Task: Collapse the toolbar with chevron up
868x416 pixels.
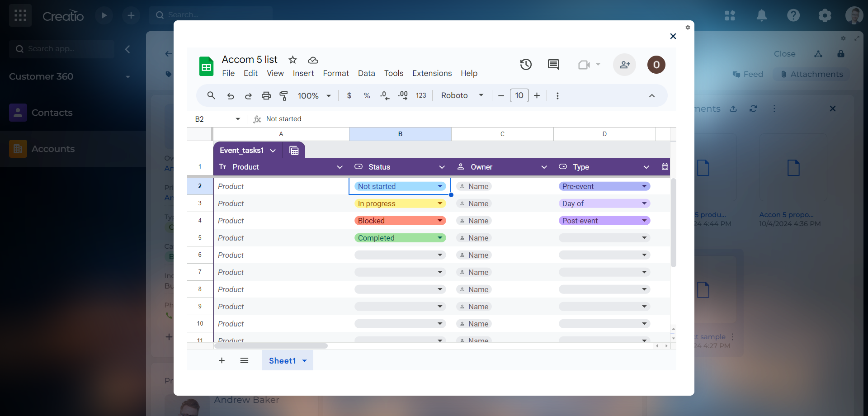Action: 651,96
